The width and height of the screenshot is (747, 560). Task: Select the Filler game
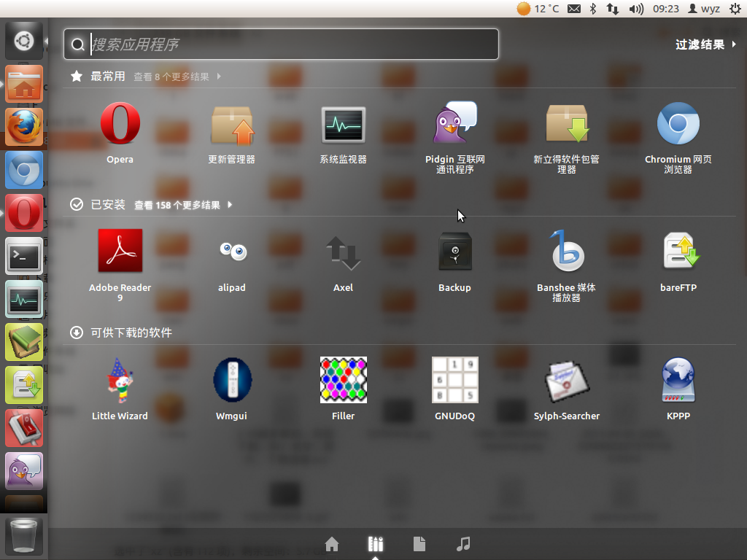pyautogui.click(x=343, y=389)
